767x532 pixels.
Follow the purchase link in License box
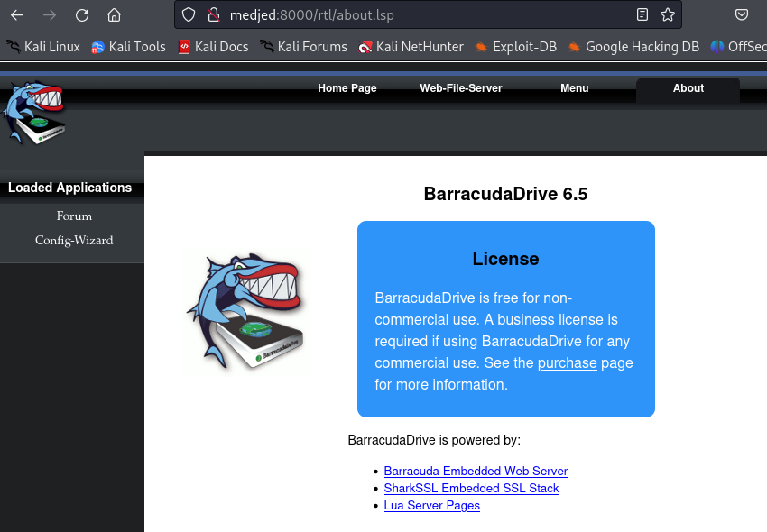[567, 362]
